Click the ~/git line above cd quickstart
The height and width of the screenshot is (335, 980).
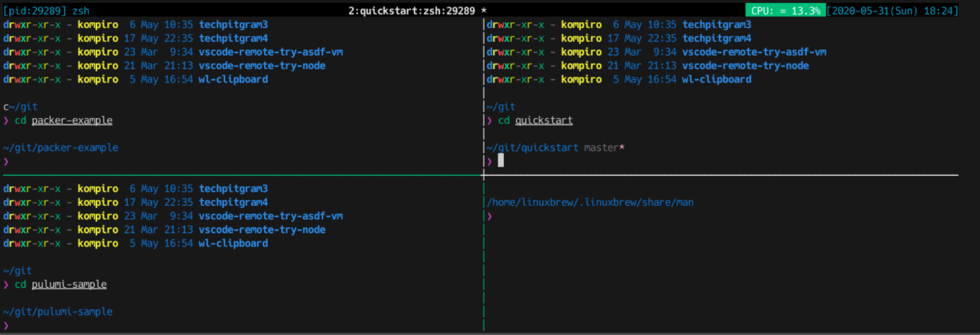[x=501, y=107]
